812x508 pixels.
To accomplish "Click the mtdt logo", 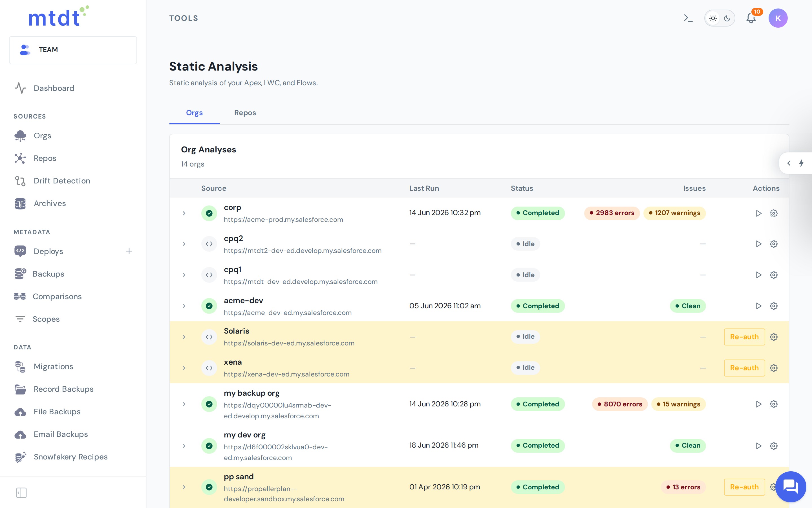I will 59,16.
